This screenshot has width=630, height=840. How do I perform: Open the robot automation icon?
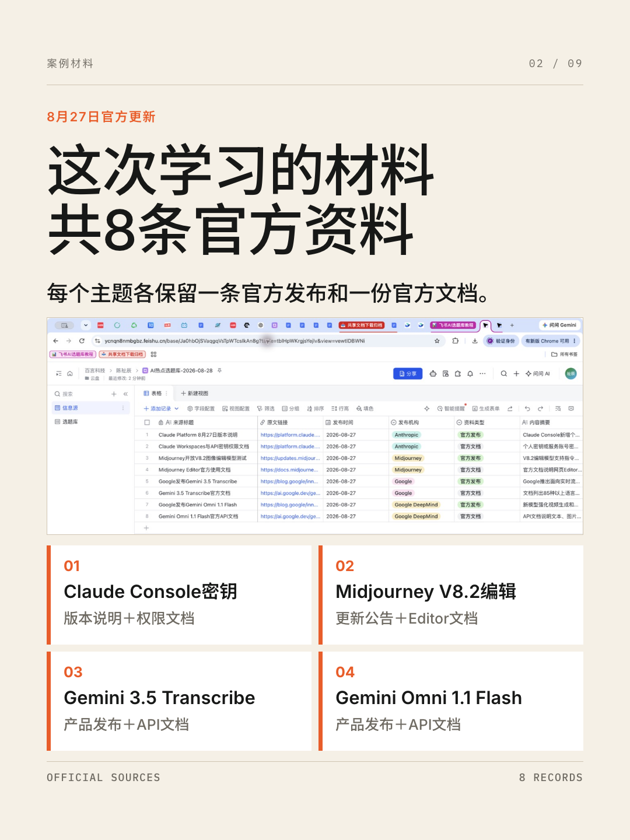click(433, 373)
